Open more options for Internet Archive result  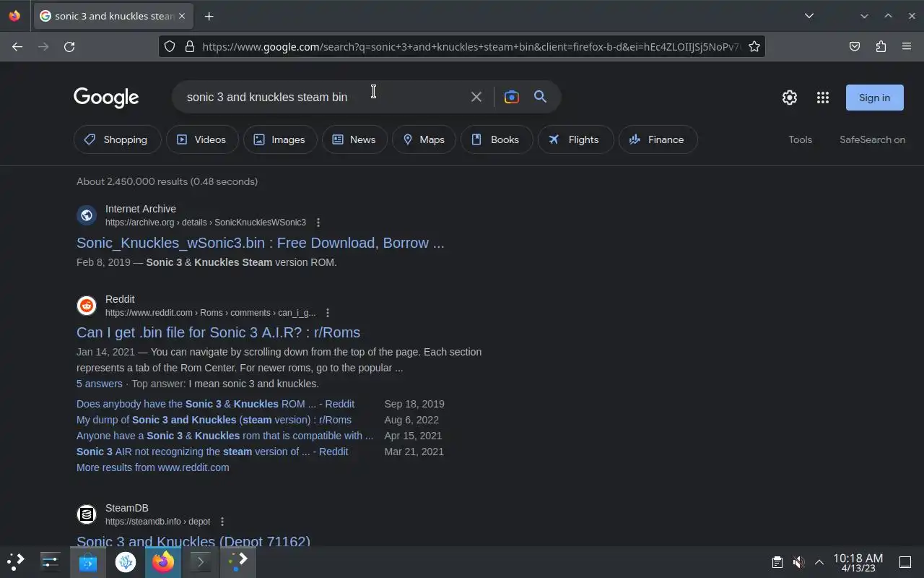318,223
